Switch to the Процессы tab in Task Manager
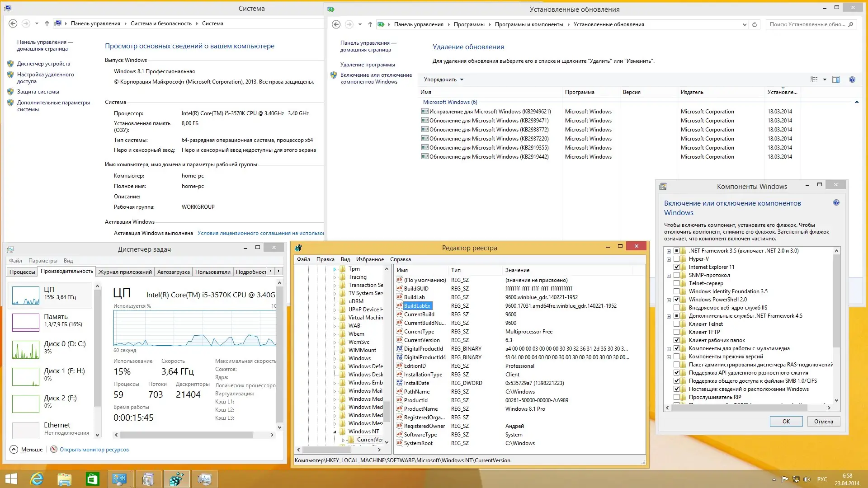This screenshot has height=488, width=868. (22, 272)
